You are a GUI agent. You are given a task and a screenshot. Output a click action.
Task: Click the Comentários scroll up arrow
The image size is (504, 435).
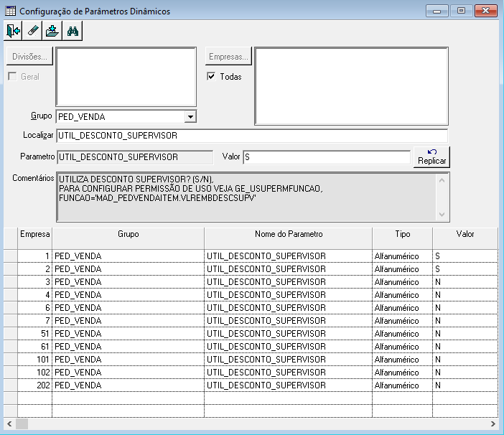pos(442,180)
